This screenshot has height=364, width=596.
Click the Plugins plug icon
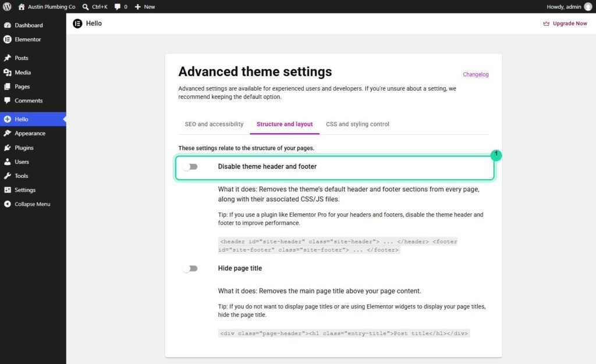[7, 148]
